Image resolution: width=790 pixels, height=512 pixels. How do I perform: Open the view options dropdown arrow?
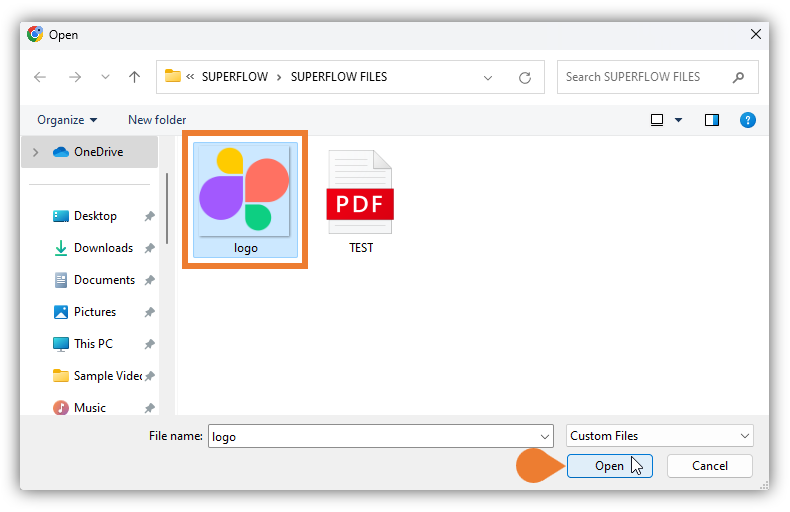(x=678, y=120)
